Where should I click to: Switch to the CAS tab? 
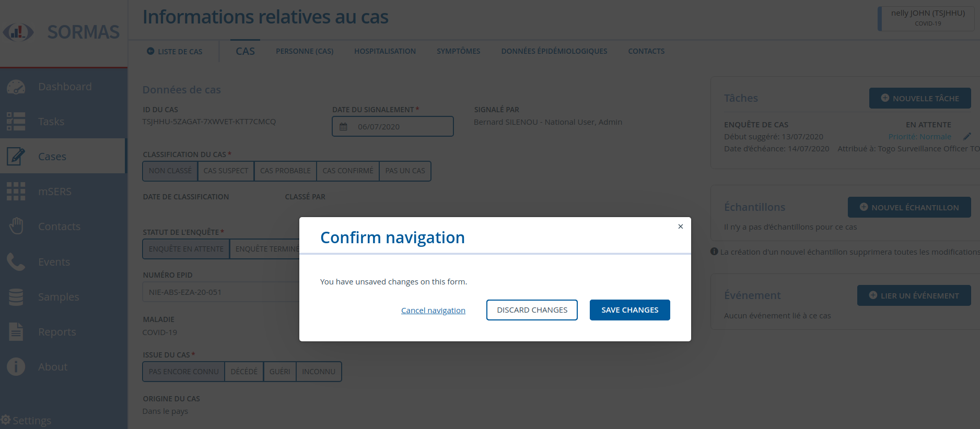point(245,51)
